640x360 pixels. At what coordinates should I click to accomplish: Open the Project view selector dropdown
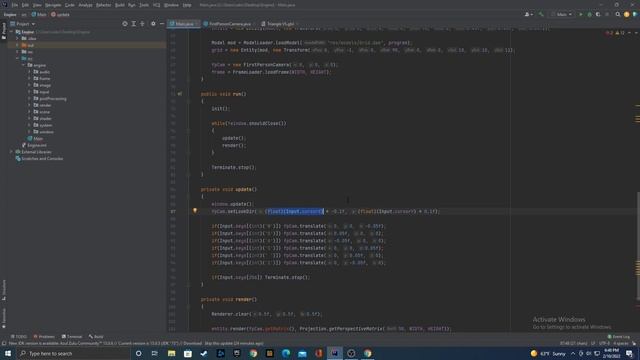pos(23,24)
